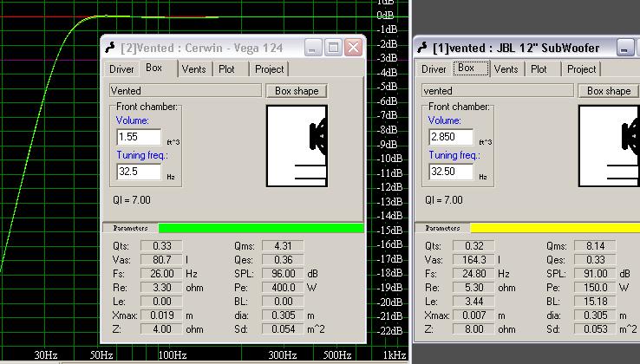Click the SPL value 91.00
640x364 pixels.
point(595,274)
